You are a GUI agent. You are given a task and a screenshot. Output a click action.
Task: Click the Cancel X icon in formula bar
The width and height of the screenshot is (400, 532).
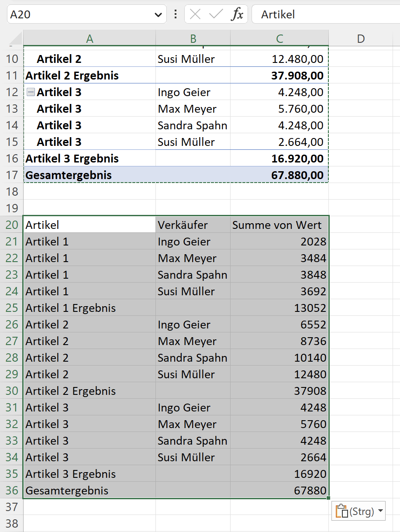click(x=195, y=14)
